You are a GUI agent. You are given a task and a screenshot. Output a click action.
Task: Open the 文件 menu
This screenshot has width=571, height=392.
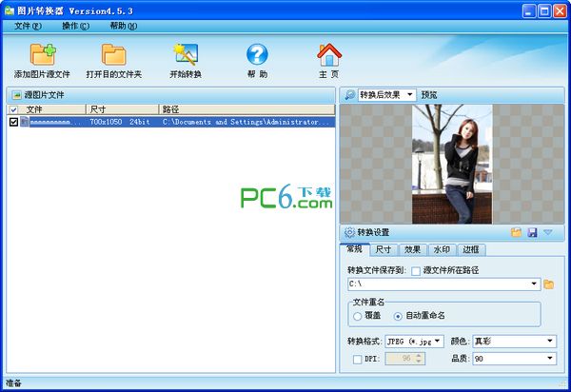(28, 27)
